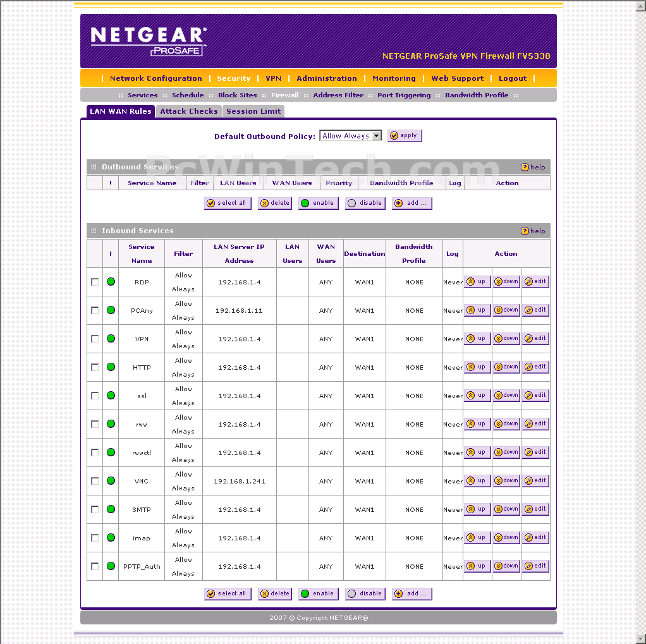Edit the VPN inbound rule
646x644 pixels.
click(535, 339)
